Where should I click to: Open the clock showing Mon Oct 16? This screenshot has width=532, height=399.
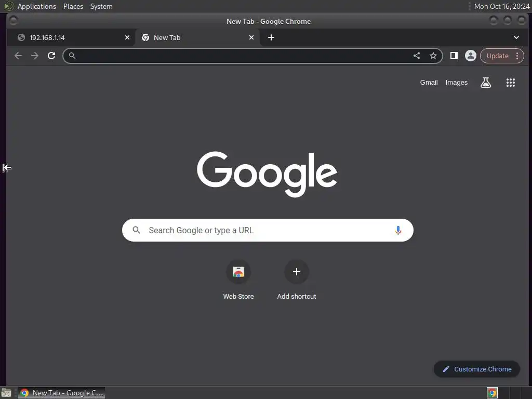pos(501,6)
